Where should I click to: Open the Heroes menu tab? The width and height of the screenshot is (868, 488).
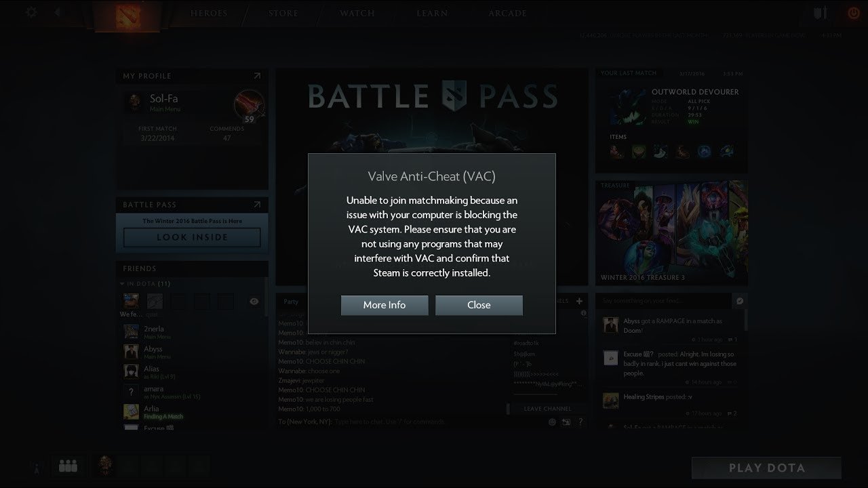[x=209, y=13]
